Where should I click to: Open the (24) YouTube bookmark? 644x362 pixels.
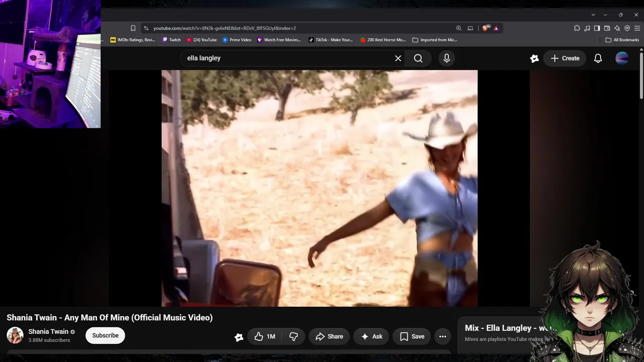(x=202, y=40)
